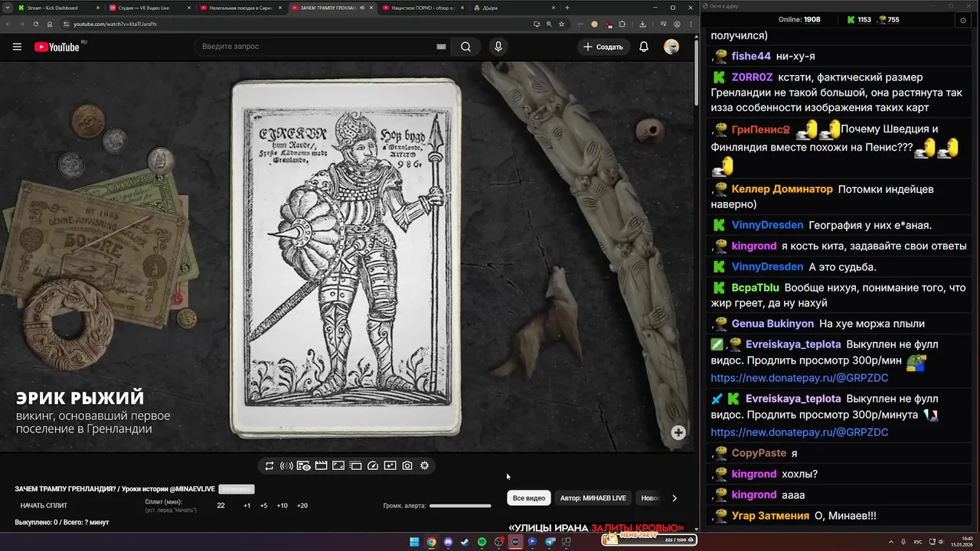Switch to Студия — VK Видео Live tab
This screenshot has width=980, height=551.
pyautogui.click(x=149, y=8)
